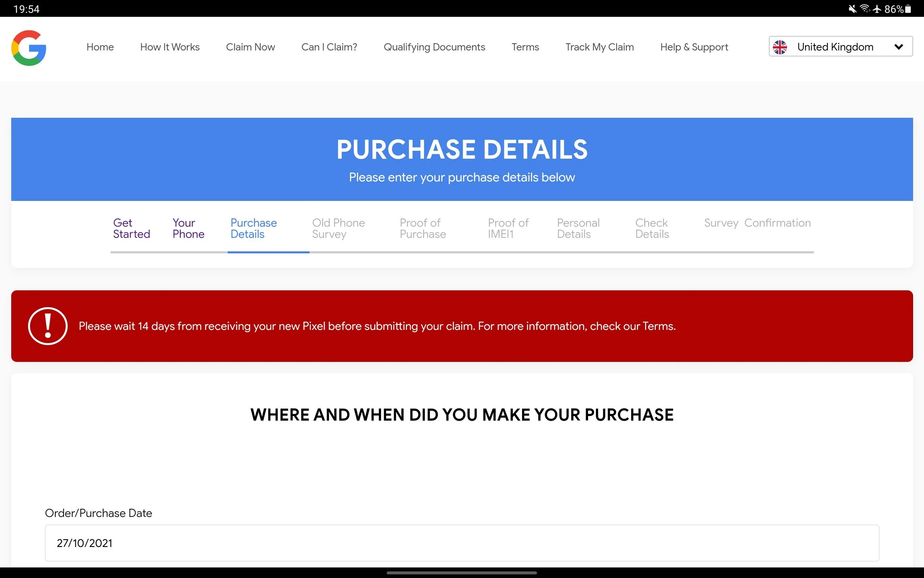Screen dimensions: 924x578
Task: Select Track My Claim link
Action: (x=599, y=47)
